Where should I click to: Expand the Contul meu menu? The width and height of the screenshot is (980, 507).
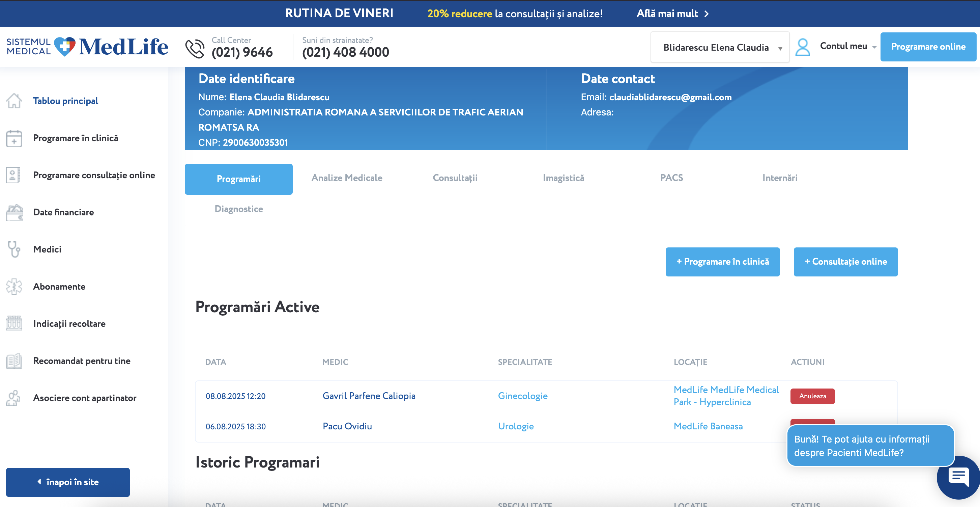click(x=848, y=46)
